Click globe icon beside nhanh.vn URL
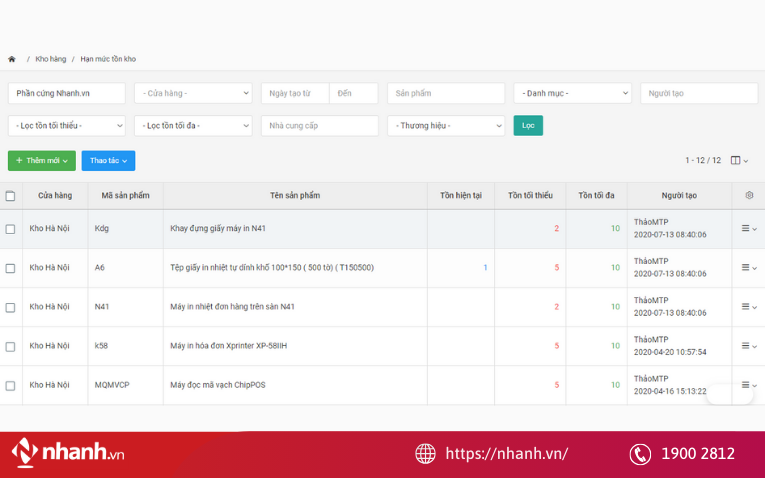 point(425,454)
